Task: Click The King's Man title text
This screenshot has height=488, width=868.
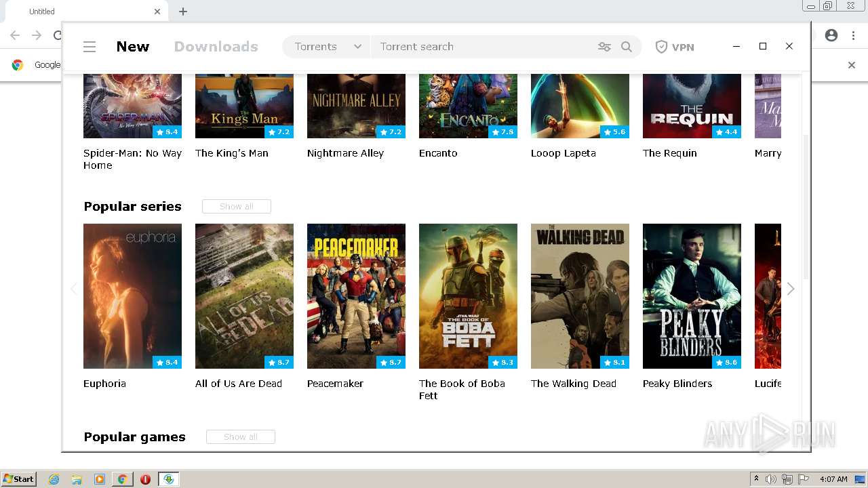Action: [x=232, y=153]
